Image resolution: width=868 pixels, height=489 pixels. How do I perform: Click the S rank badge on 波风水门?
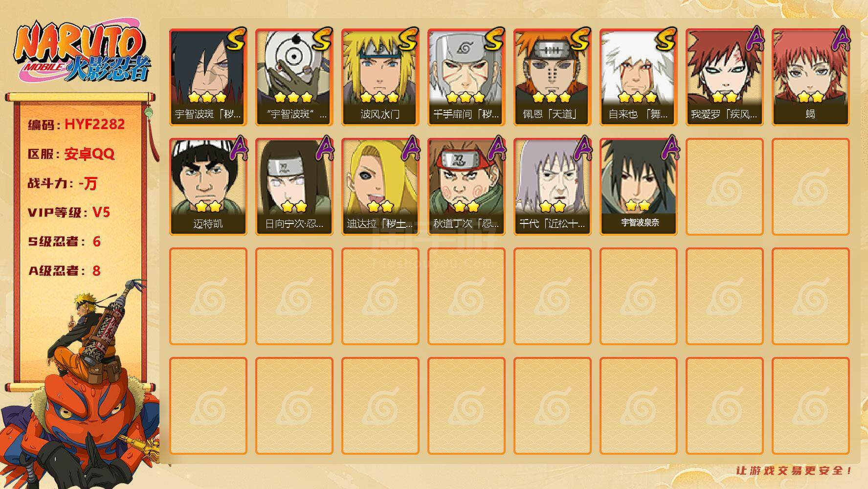408,39
